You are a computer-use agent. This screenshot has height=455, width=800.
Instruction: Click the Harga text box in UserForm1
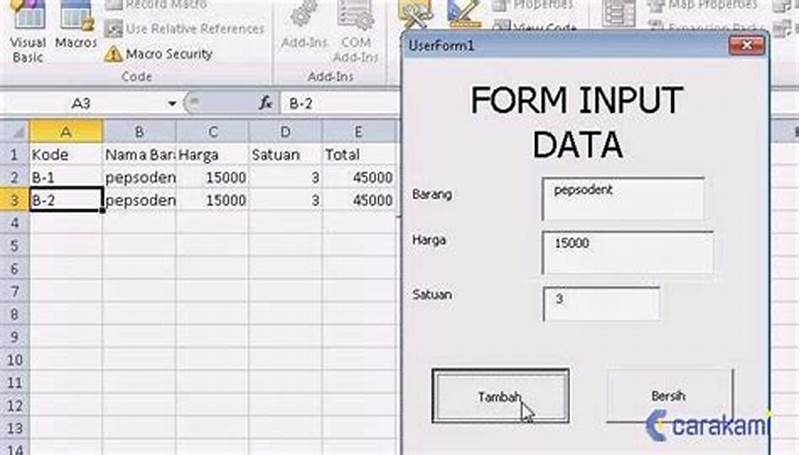coord(628,252)
